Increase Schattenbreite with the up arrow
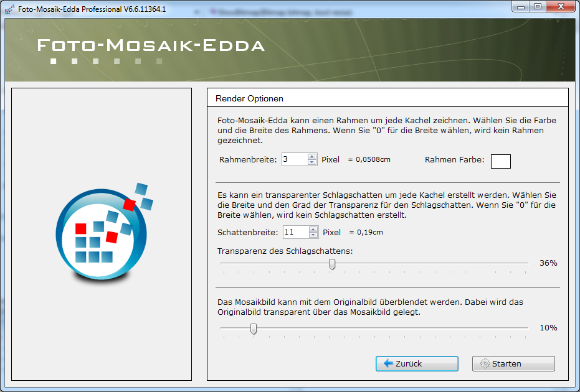 pyautogui.click(x=313, y=229)
